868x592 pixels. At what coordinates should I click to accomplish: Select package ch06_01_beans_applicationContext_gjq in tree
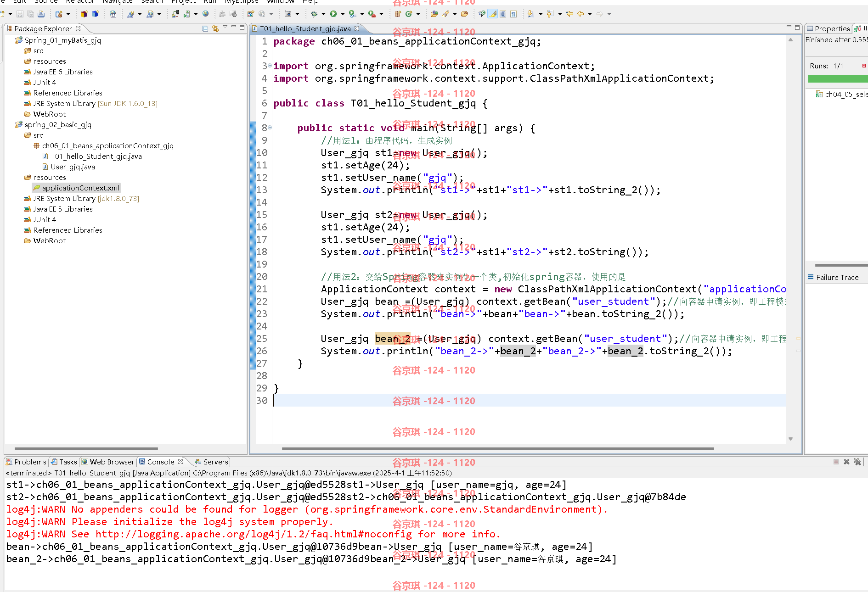[x=103, y=146]
